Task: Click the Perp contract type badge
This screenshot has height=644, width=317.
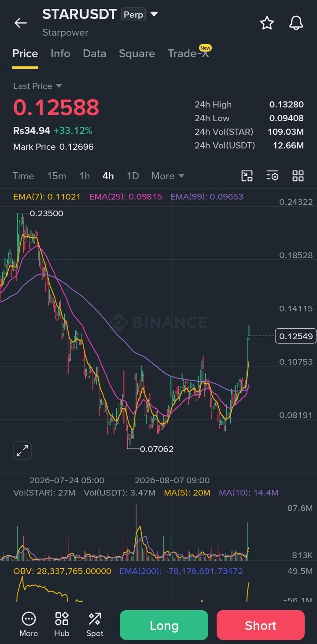Action: [133, 15]
